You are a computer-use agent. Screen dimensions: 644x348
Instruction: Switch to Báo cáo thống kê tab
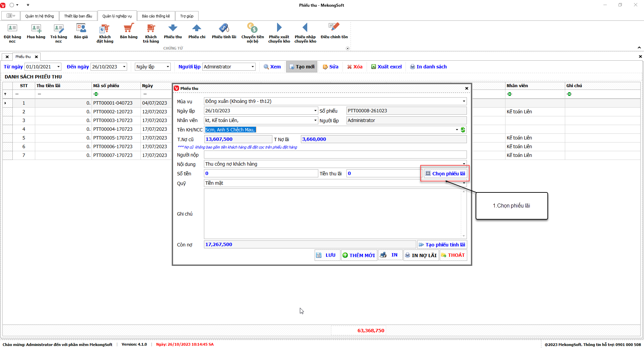coord(156,16)
